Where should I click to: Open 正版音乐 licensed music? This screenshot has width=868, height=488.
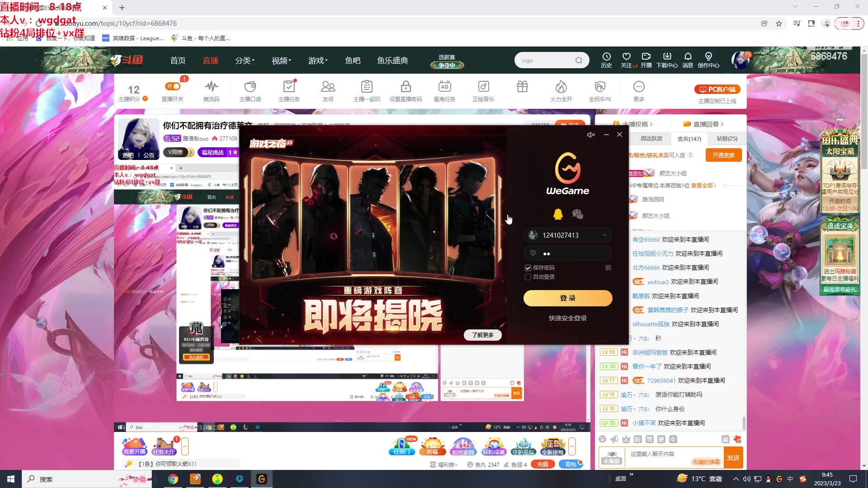[x=483, y=90]
